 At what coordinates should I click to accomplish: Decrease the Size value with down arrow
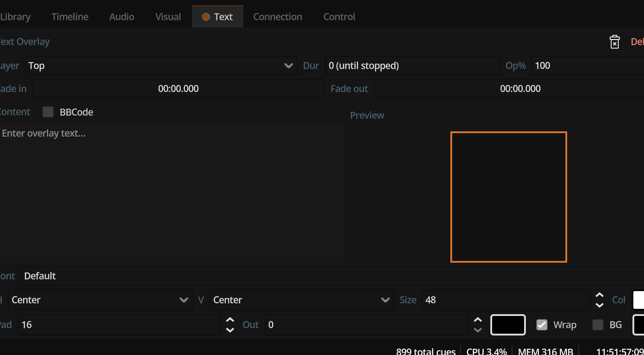[600, 305]
